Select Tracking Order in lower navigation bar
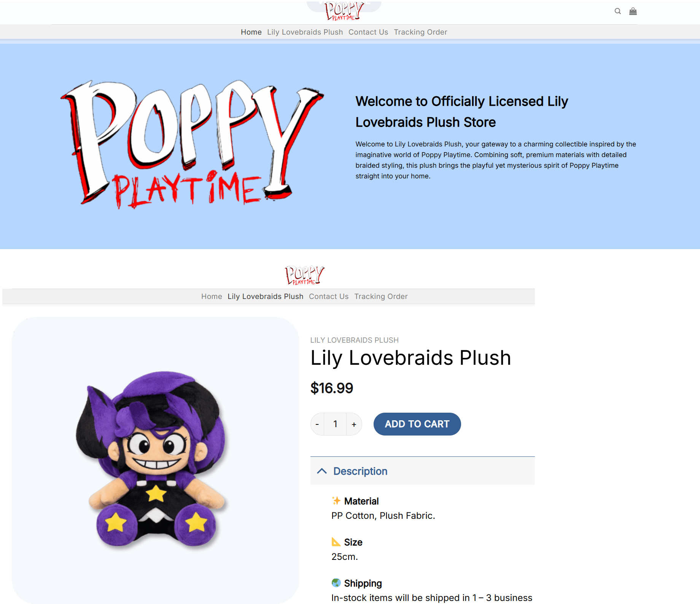 (x=381, y=297)
